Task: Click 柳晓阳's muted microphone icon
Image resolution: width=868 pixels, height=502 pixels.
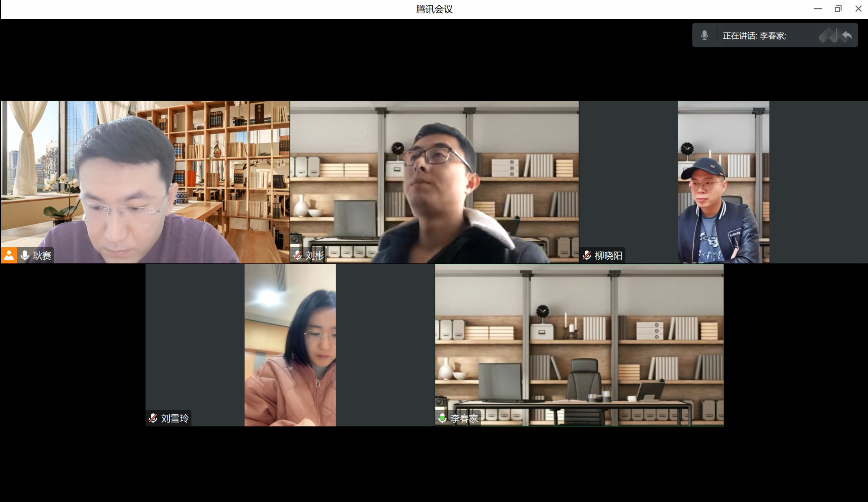Action: pyautogui.click(x=587, y=255)
